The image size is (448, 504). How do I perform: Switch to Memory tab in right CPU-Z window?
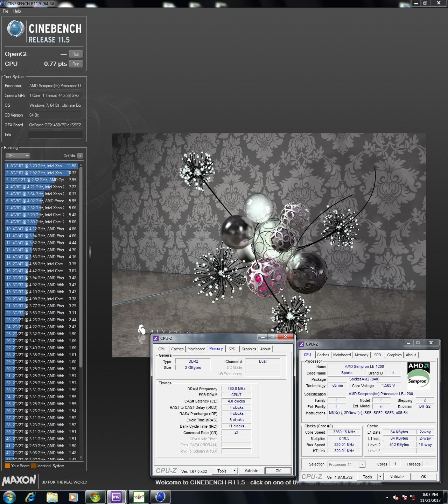pyautogui.click(x=362, y=355)
